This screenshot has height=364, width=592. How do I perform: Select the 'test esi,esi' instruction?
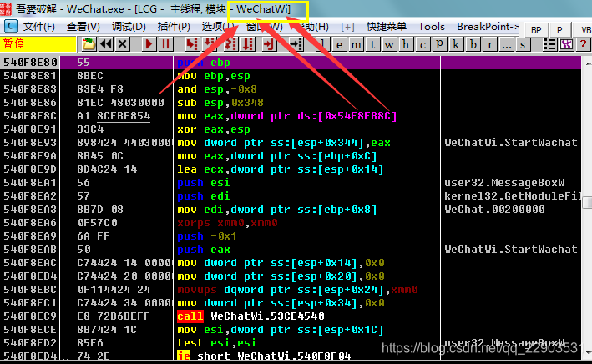[x=217, y=343]
